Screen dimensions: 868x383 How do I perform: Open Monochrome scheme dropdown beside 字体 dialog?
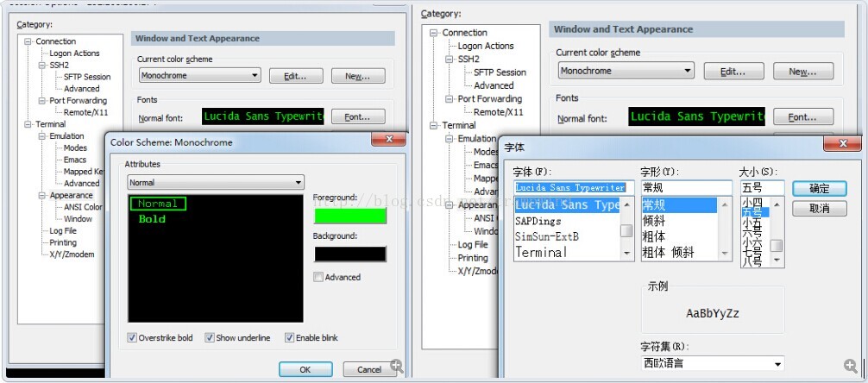(x=626, y=71)
